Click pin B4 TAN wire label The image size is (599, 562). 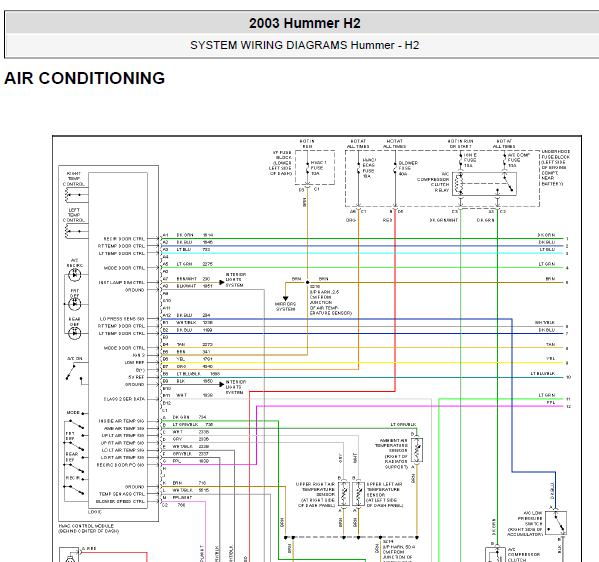click(x=181, y=344)
